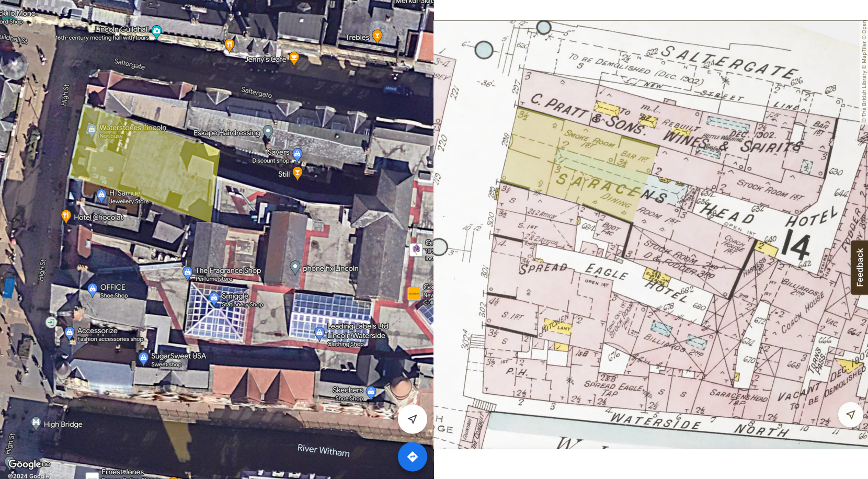Screen dimensions: 868x479
Task: Select the Still orange marker near Savers
Action: (x=297, y=172)
